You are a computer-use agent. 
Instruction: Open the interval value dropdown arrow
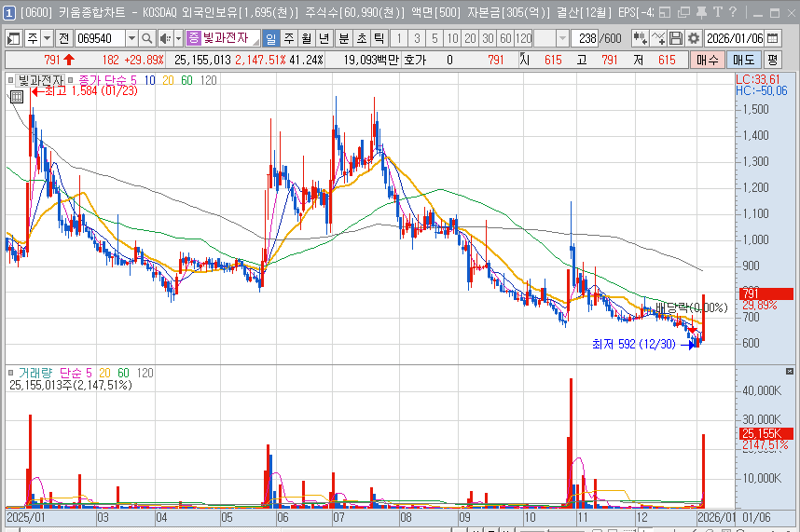point(562,38)
